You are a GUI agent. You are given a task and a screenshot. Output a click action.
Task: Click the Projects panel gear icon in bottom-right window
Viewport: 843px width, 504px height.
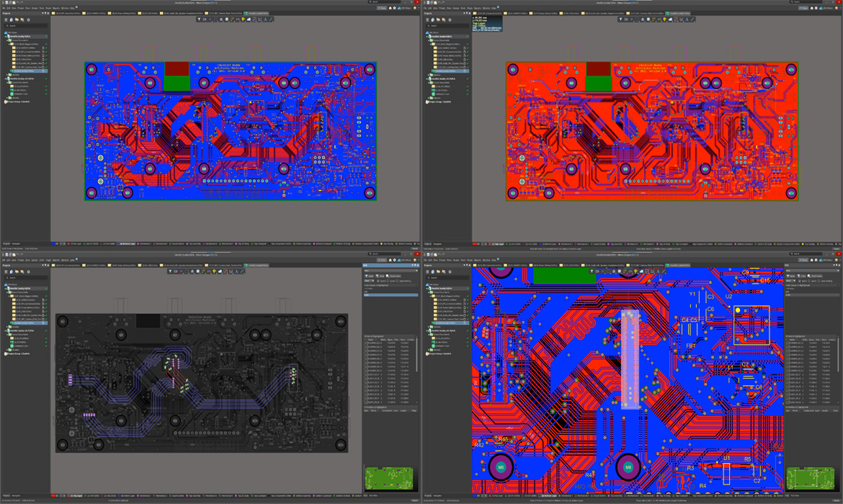click(x=450, y=272)
